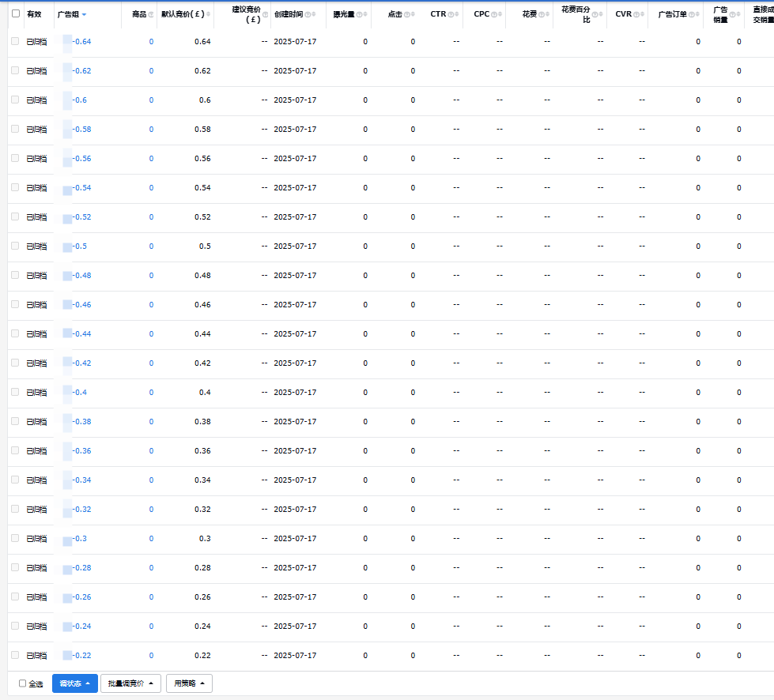
Task: Enable the 全选 checkbox at the bottom
Action: (22, 683)
